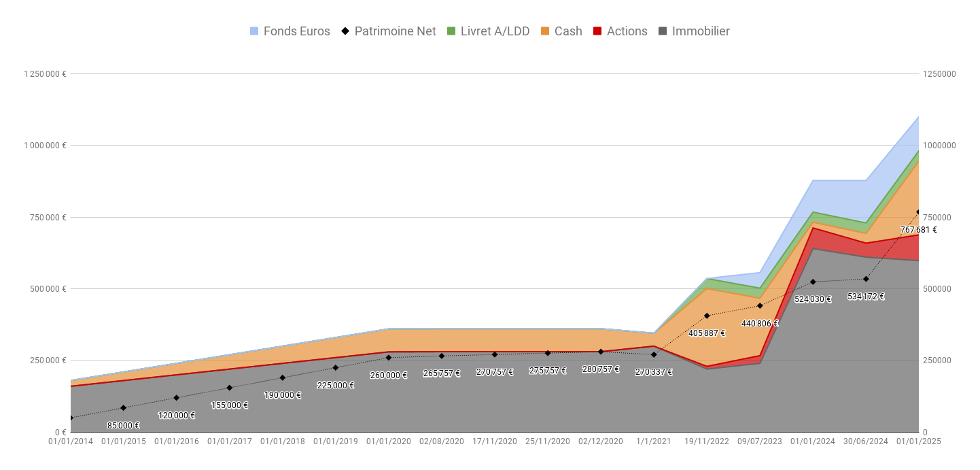
Task: Click the 750000 right axis label
Action: click(939, 218)
